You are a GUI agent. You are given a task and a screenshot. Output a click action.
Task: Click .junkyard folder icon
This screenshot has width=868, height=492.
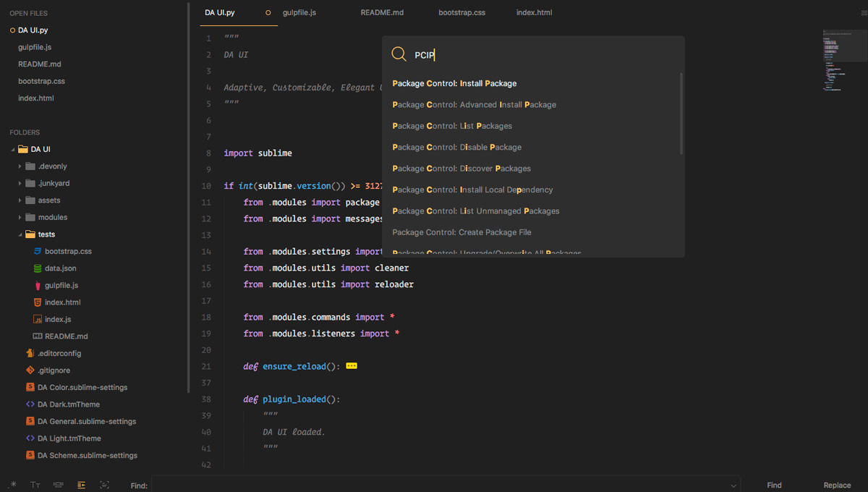30,183
